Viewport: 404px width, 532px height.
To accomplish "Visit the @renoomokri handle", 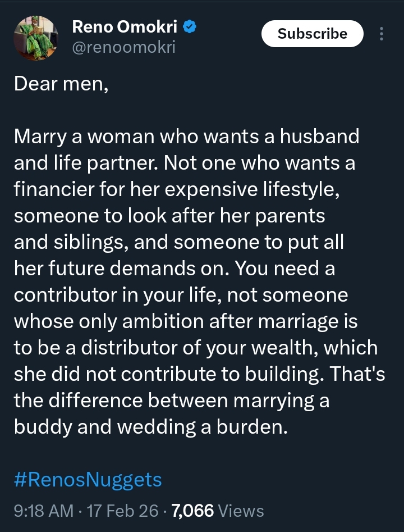I will [123, 47].
